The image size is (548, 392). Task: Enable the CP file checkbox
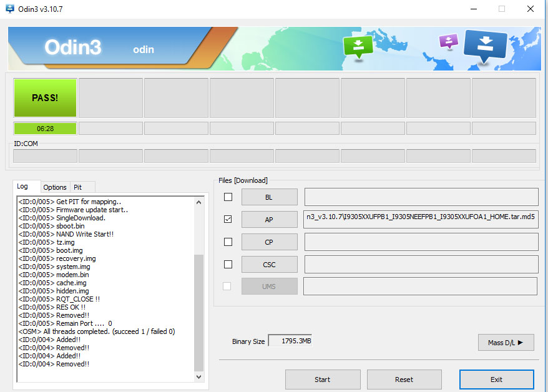(228, 242)
